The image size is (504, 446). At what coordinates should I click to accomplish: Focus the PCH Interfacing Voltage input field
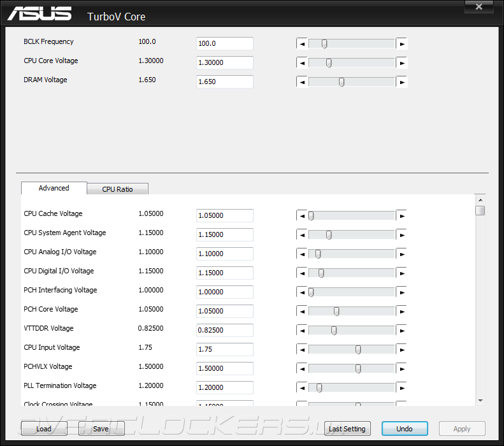click(225, 292)
